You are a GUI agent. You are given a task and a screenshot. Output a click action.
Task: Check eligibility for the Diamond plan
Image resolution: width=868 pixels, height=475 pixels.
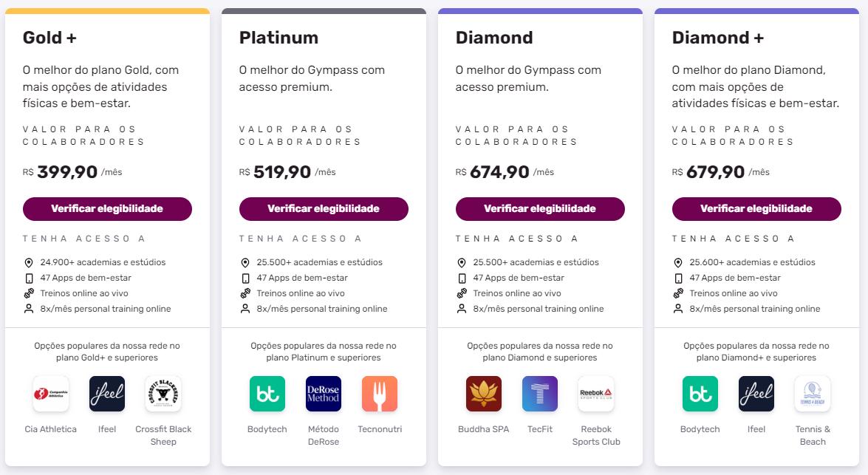tap(540, 209)
